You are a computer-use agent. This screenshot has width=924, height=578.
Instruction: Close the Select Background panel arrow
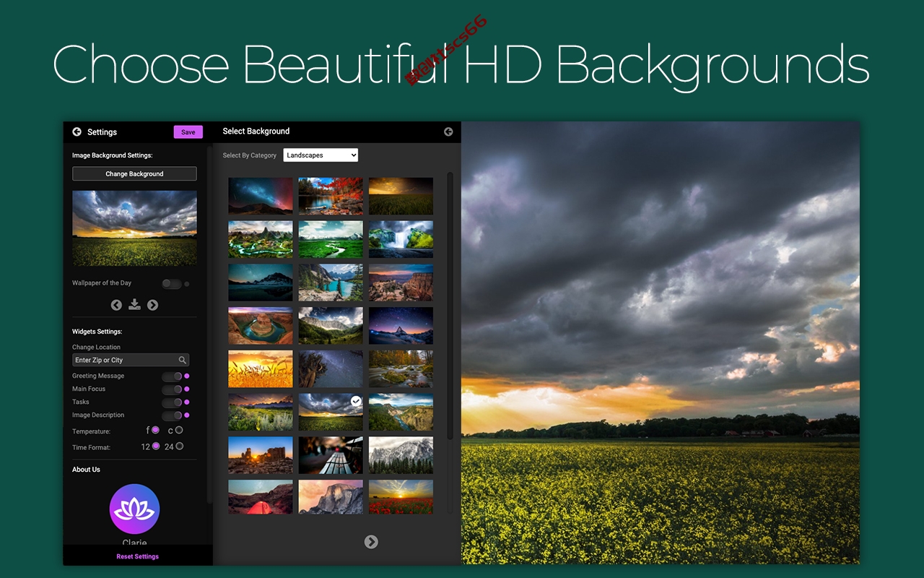[448, 131]
